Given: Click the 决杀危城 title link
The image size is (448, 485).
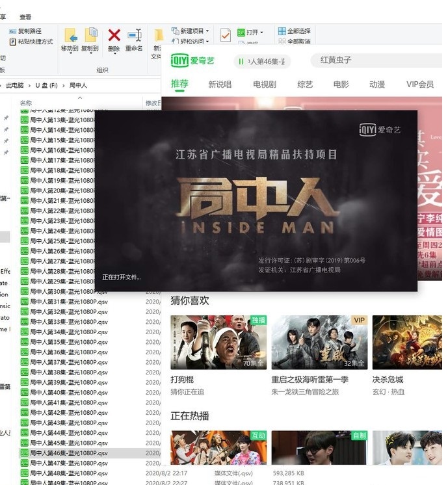Looking at the screenshot, I should pos(388,380).
